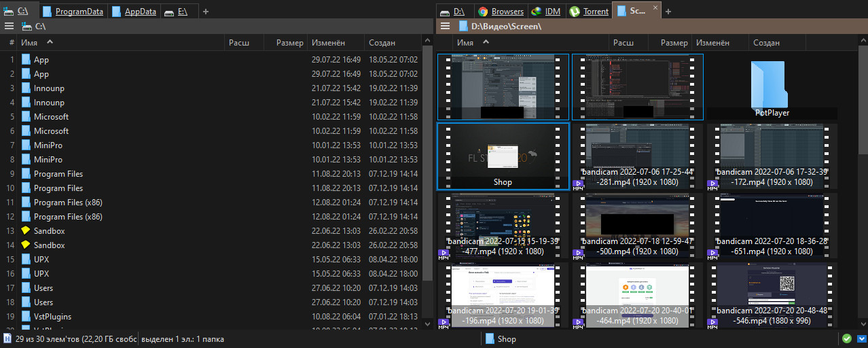Click the uTorrent icon on Torrent tab
The image size is (868, 348).
575,11
